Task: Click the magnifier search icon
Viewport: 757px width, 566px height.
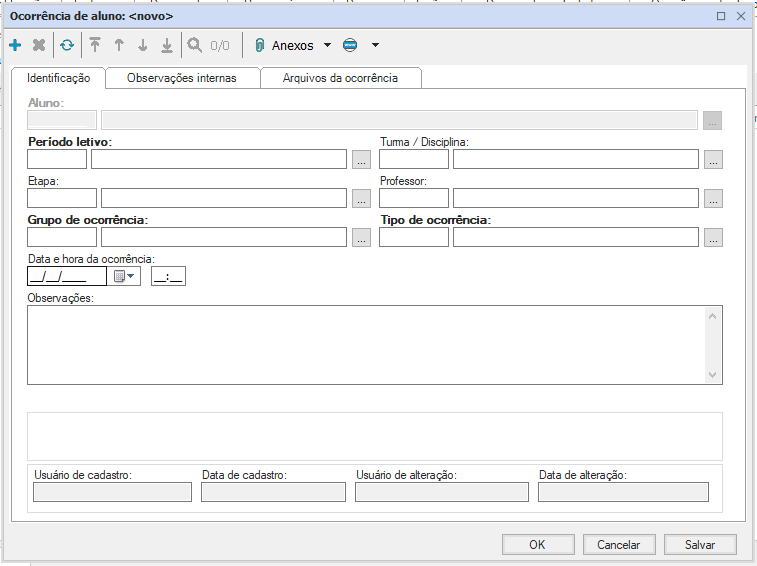Action: click(x=194, y=45)
